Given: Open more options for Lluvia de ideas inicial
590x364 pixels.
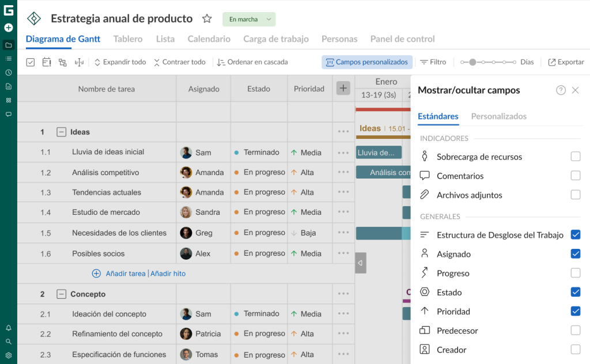Looking at the screenshot, I should (343, 153).
